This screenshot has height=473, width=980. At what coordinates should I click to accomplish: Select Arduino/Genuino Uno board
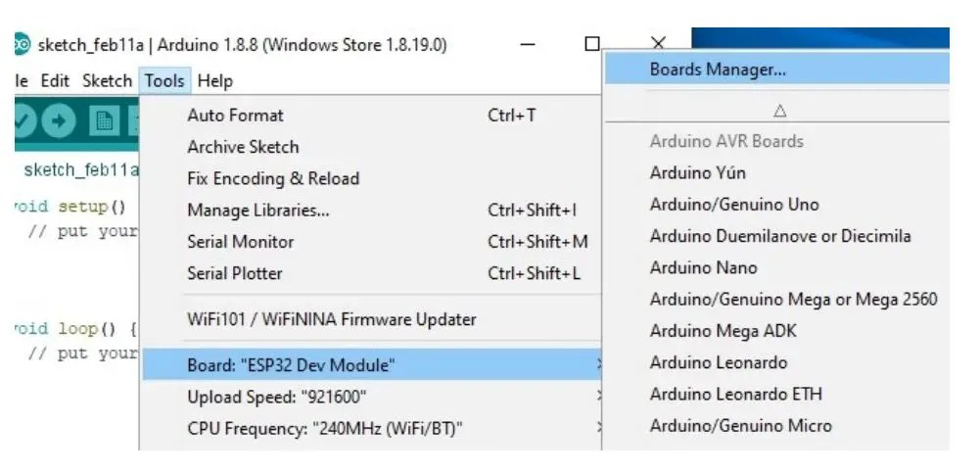click(734, 205)
